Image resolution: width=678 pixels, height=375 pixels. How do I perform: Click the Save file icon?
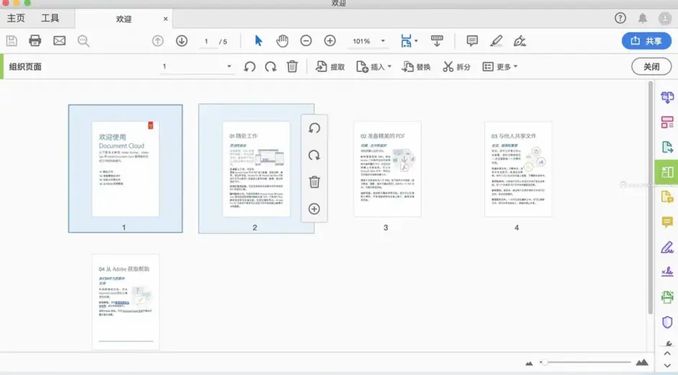12,41
